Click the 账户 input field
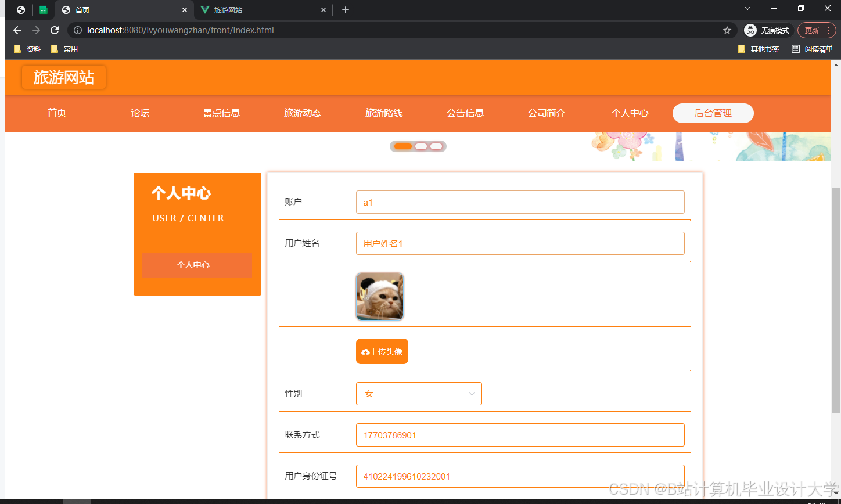Screen dimensions: 841x504 tap(520, 202)
